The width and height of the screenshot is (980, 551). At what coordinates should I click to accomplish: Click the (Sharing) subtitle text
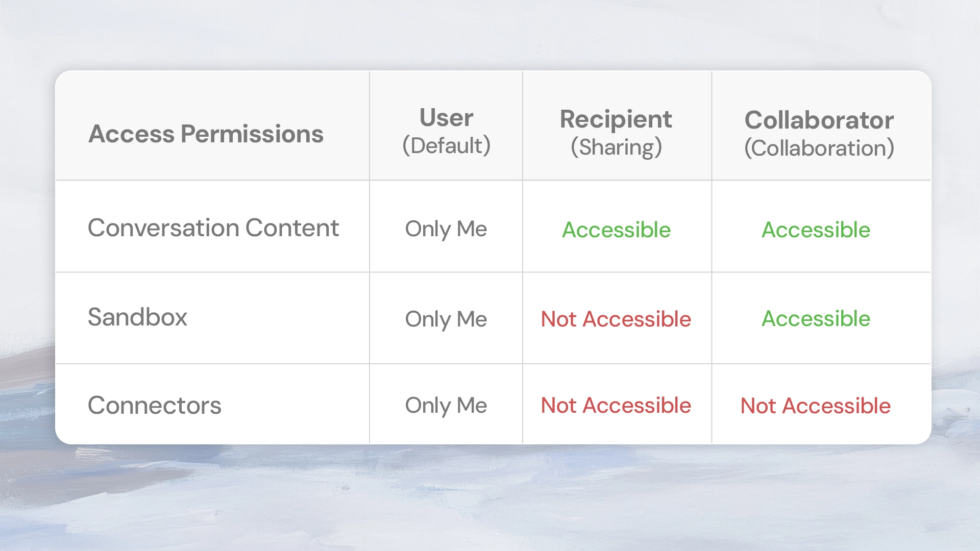pos(616,147)
